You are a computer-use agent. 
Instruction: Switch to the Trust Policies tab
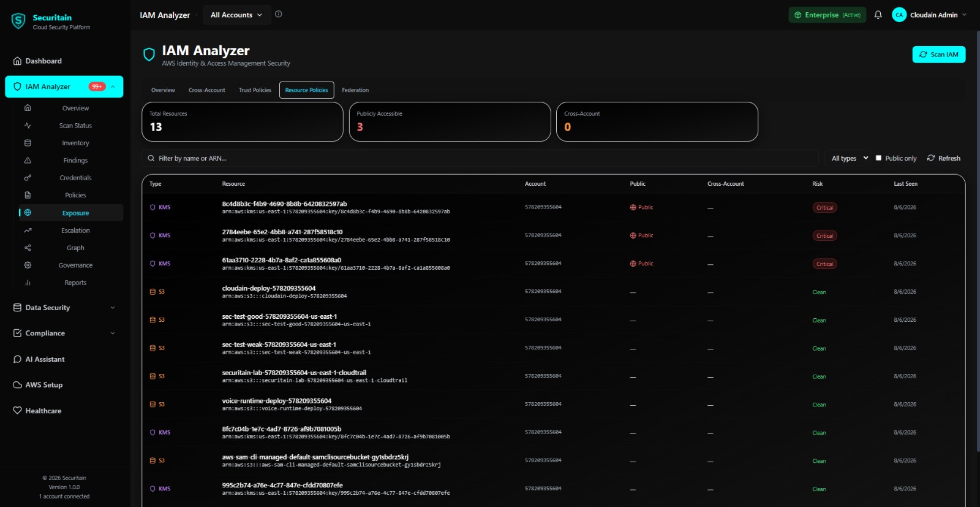[x=255, y=90]
